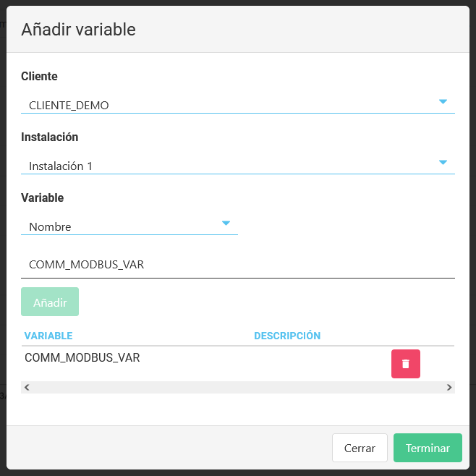Click the Cerrar button

click(x=360, y=448)
